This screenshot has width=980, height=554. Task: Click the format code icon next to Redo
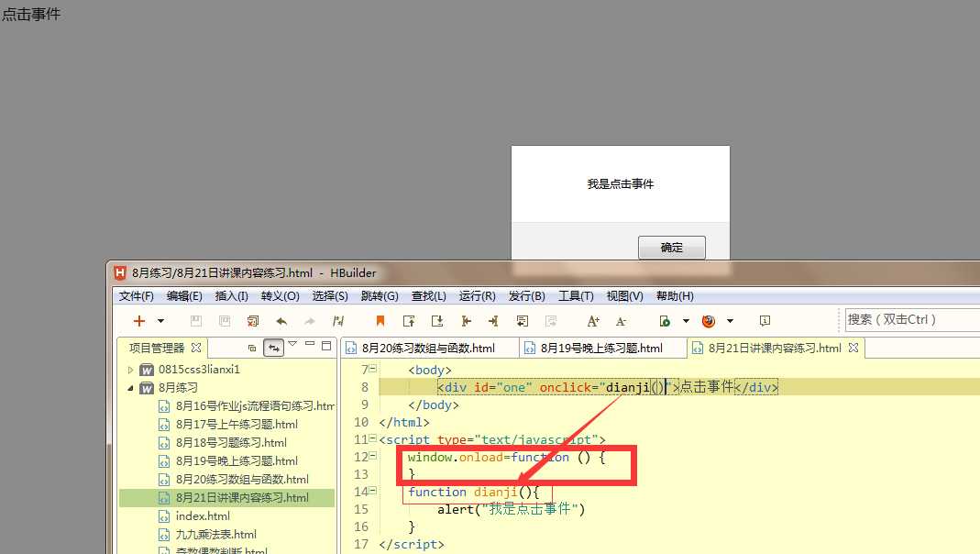[x=338, y=321]
